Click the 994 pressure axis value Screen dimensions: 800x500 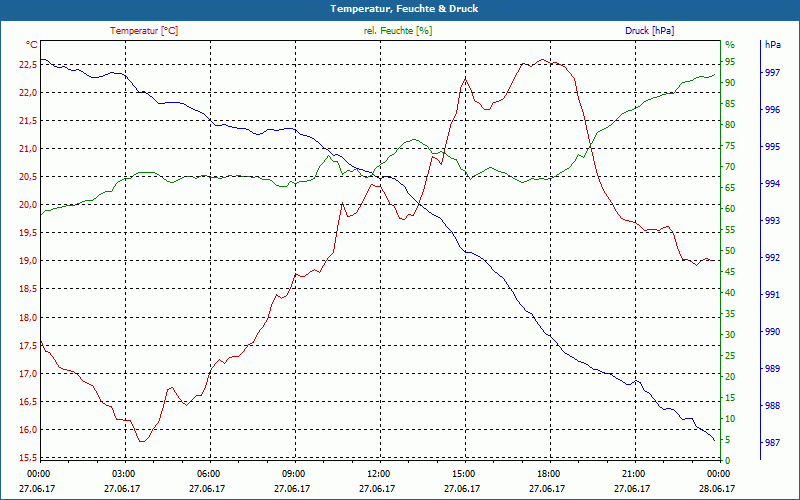coord(772,184)
